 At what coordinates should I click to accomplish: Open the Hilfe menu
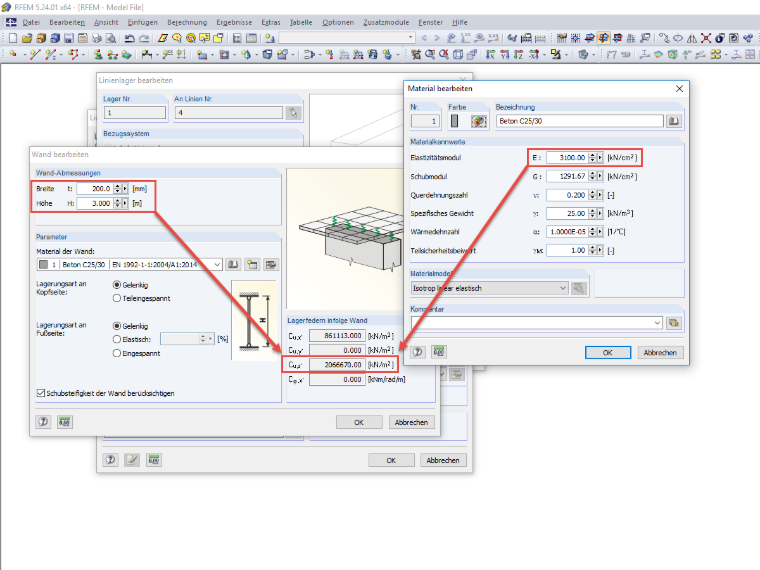pos(459,22)
